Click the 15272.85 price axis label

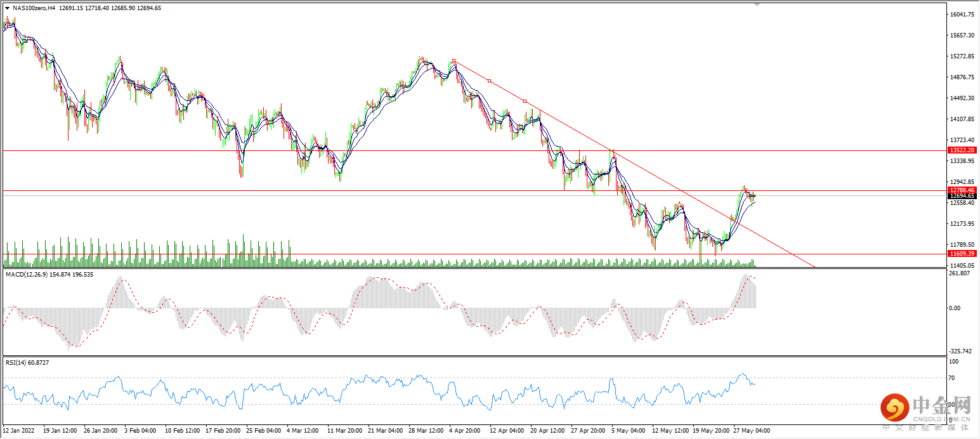coord(963,56)
